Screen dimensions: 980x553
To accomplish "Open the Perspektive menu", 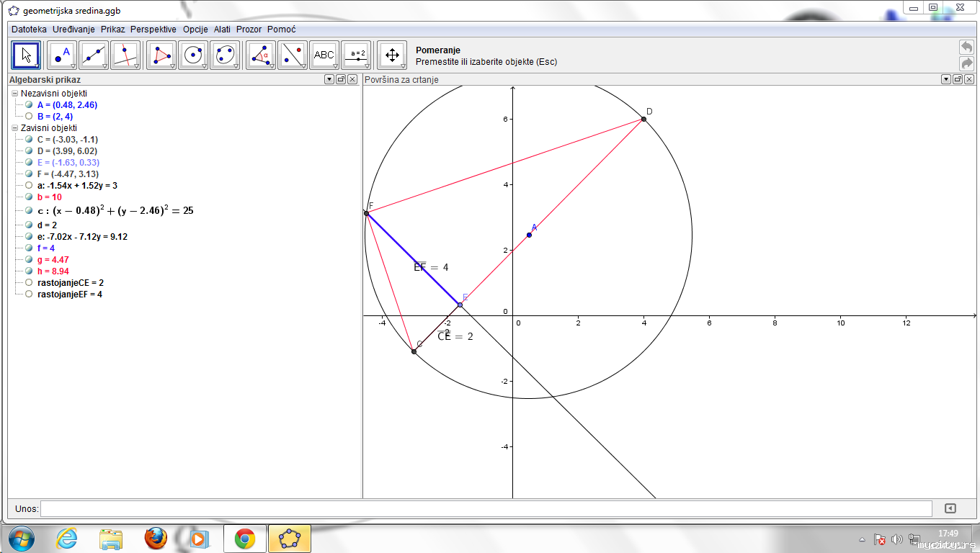I will 153,30.
